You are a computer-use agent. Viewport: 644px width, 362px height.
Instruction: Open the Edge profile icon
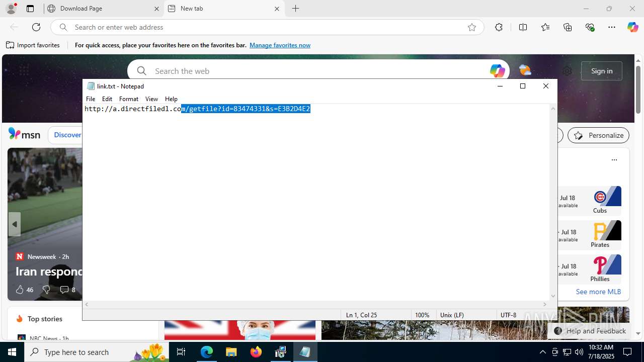tap(11, 9)
